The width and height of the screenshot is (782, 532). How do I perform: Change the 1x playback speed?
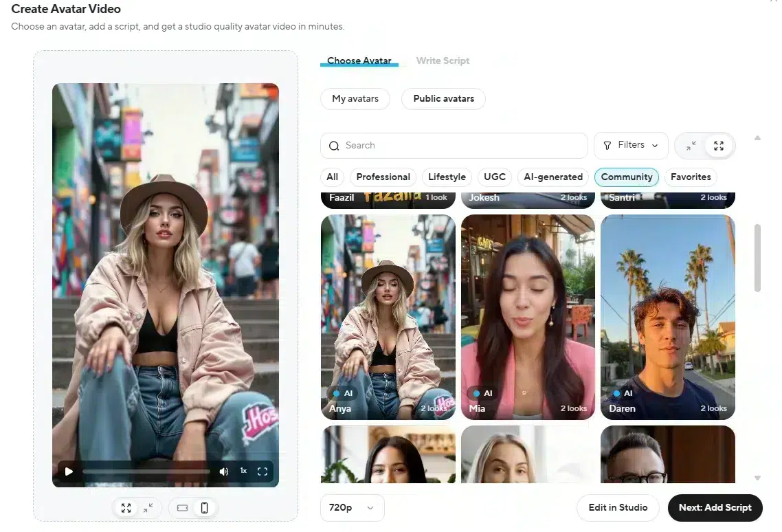point(243,471)
